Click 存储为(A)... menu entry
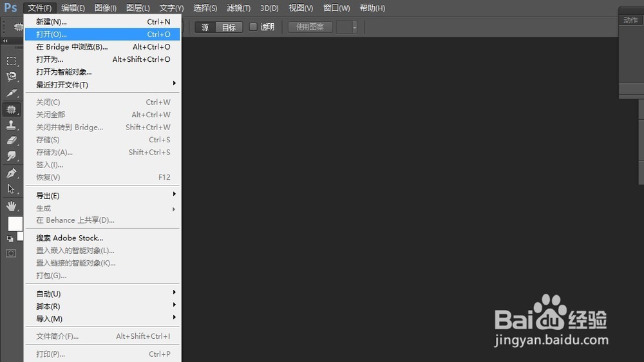Screen dimensions: 644x362 (x=102, y=153)
